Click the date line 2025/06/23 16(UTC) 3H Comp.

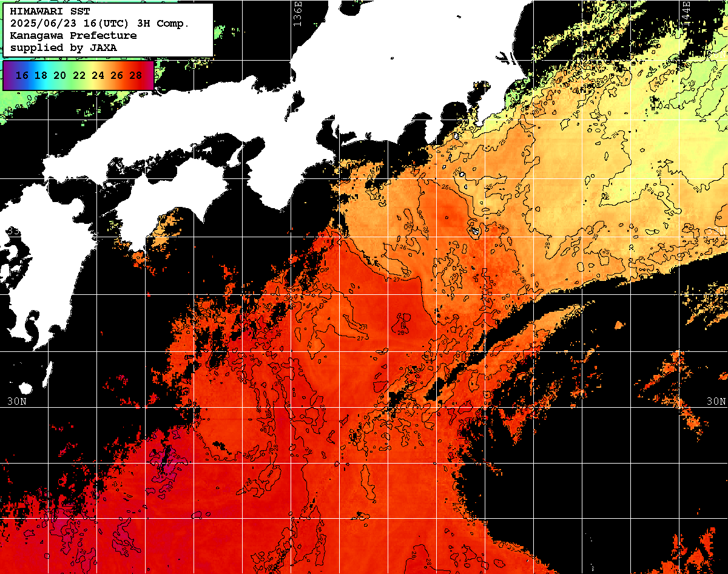99,23
